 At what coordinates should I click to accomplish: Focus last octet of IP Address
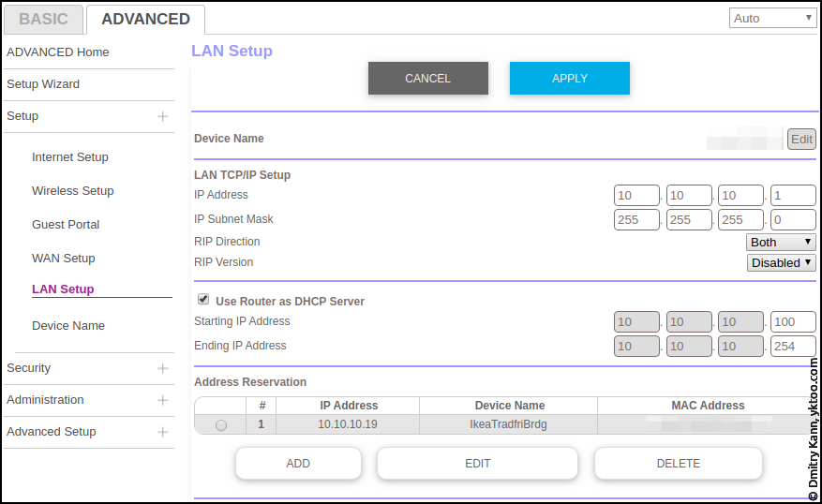point(793,196)
